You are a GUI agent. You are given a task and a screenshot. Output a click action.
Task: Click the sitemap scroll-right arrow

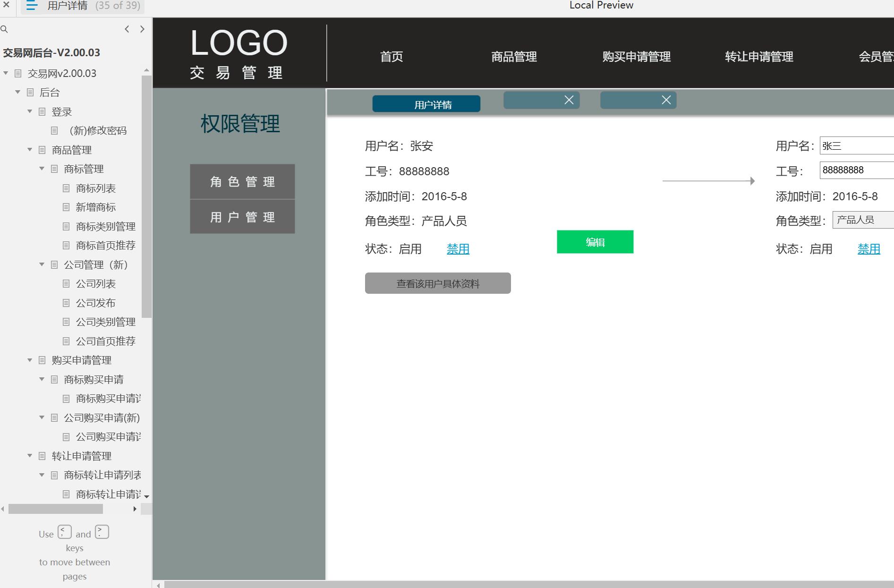pos(135,509)
